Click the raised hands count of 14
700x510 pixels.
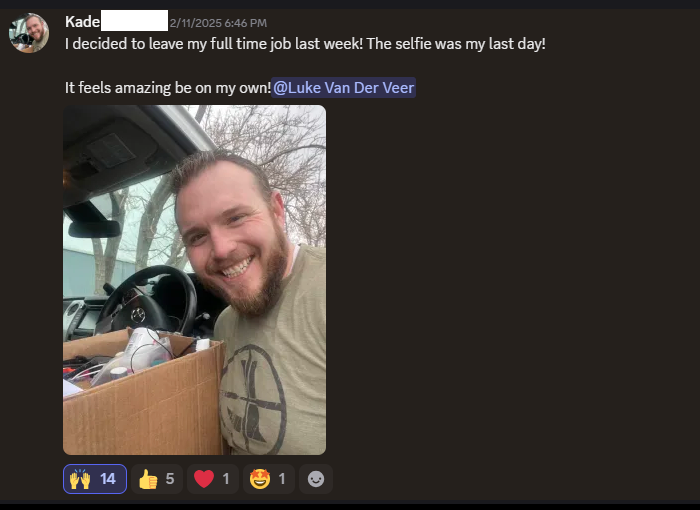(x=108, y=479)
